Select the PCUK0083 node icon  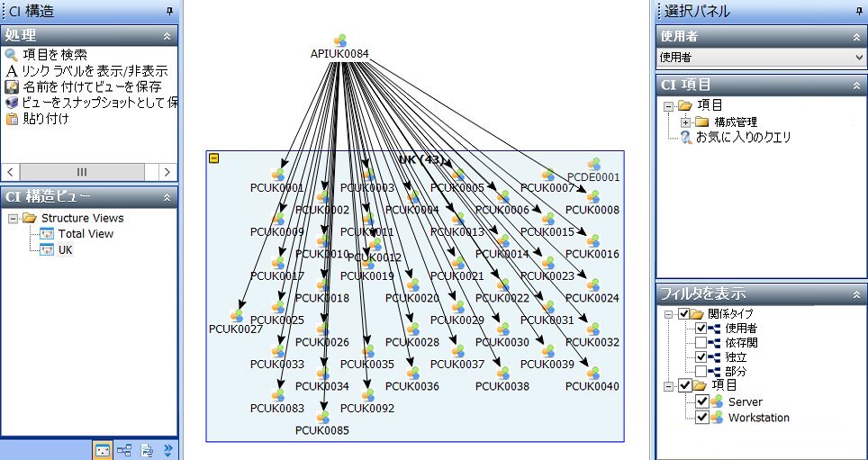pos(277,395)
